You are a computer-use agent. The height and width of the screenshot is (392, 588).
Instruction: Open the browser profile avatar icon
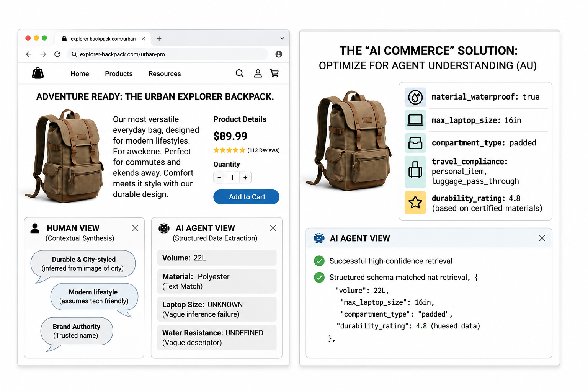279,54
